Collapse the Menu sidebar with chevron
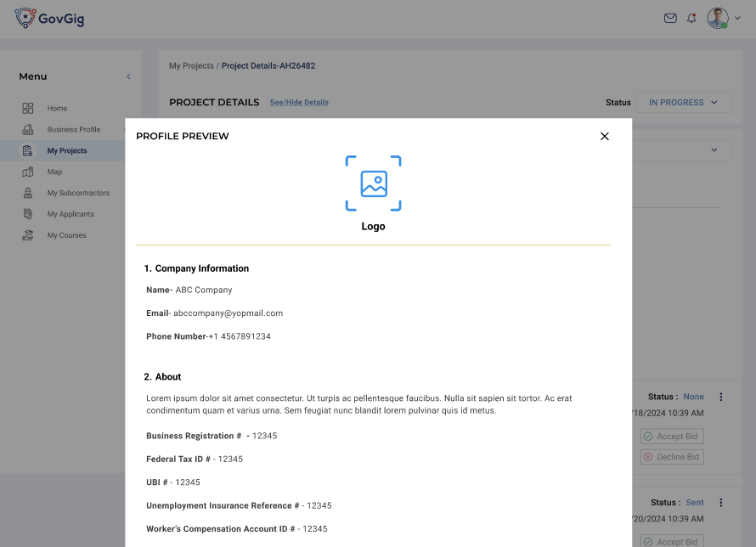Screen dimensions: 756x547 pos(128,76)
